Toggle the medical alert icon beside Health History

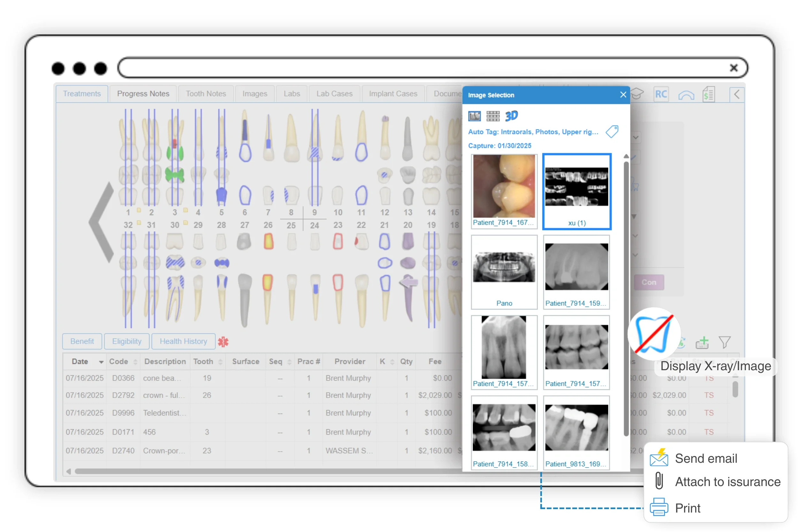tap(223, 341)
